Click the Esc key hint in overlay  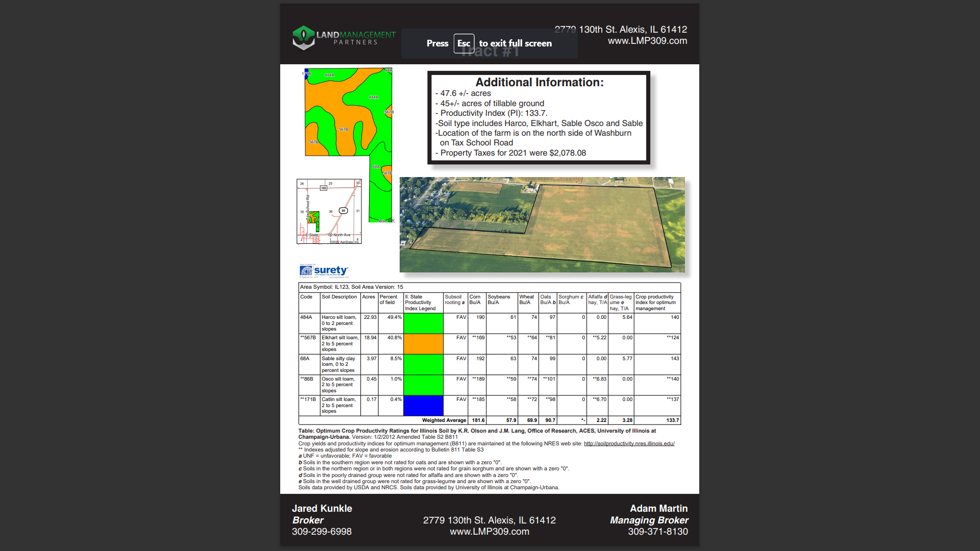pyautogui.click(x=464, y=43)
